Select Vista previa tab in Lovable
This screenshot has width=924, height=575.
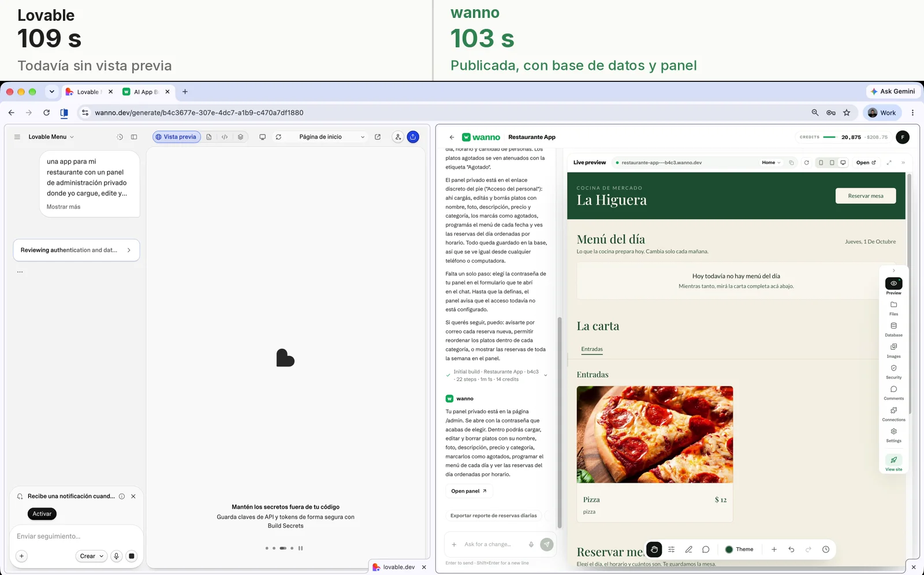(176, 137)
